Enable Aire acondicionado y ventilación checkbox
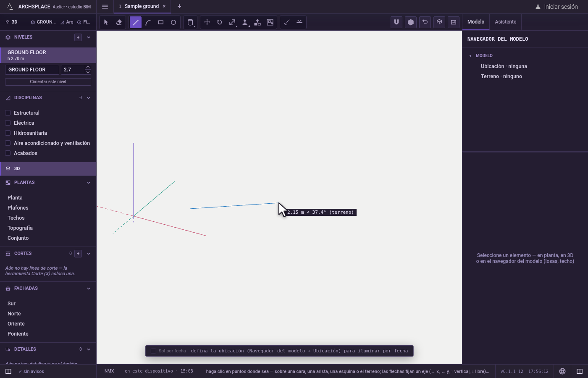Screen dimensions: 588x378 [8, 143]
